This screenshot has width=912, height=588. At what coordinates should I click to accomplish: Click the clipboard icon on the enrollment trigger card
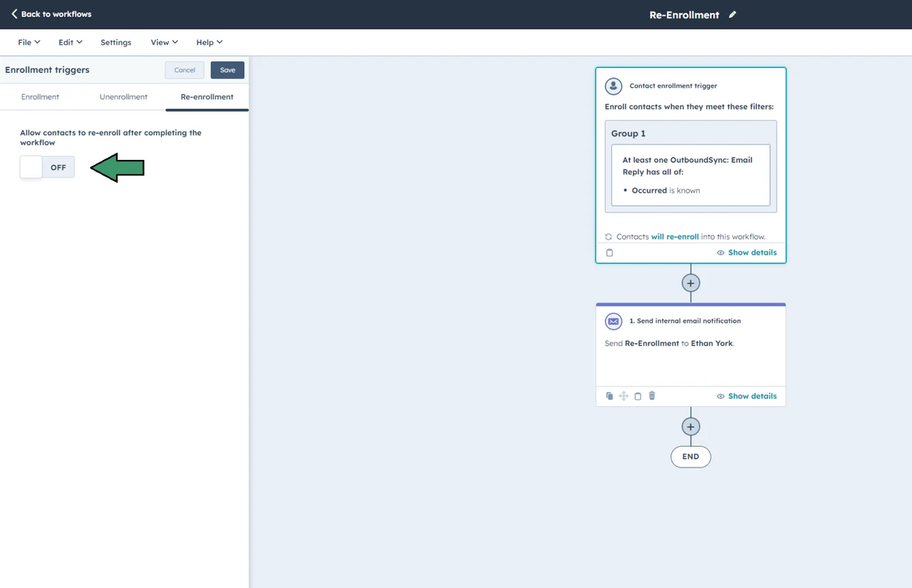(x=609, y=252)
